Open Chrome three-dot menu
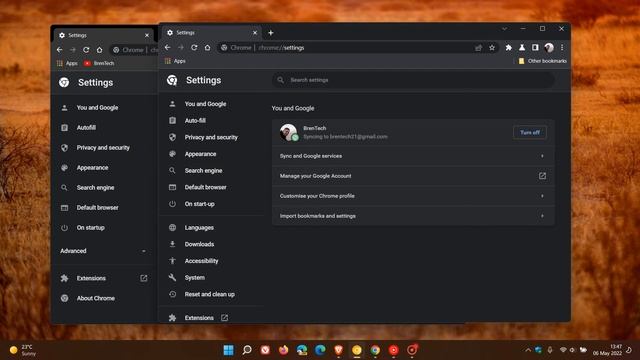 (x=562, y=48)
